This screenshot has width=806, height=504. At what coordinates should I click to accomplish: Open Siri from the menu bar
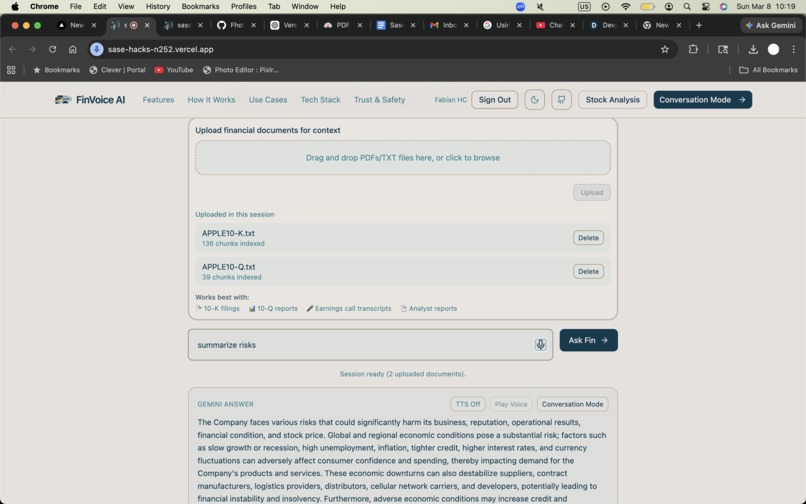(723, 7)
